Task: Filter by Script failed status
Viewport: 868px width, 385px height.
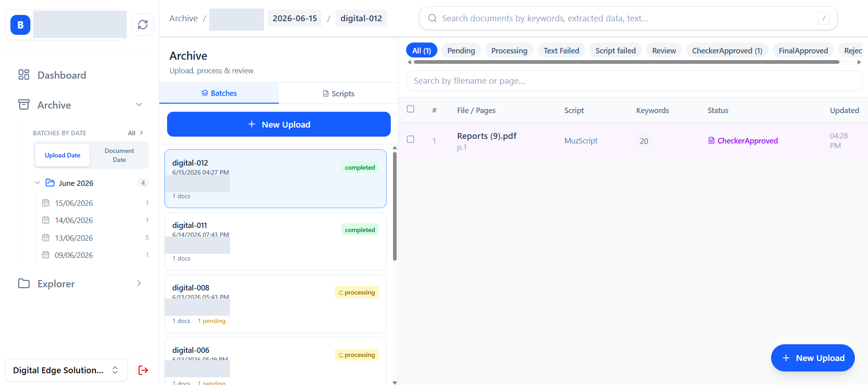Action: 616,51
